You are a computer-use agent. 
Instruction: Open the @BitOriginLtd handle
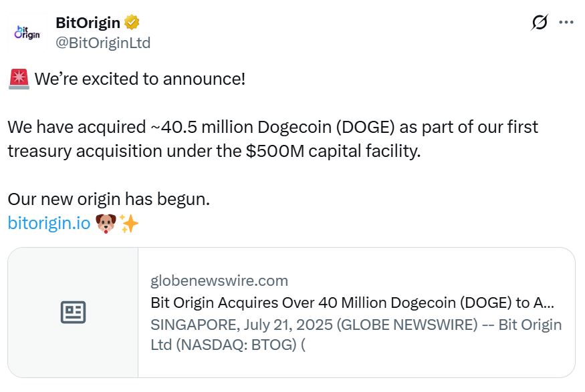(x=103, y=43)
